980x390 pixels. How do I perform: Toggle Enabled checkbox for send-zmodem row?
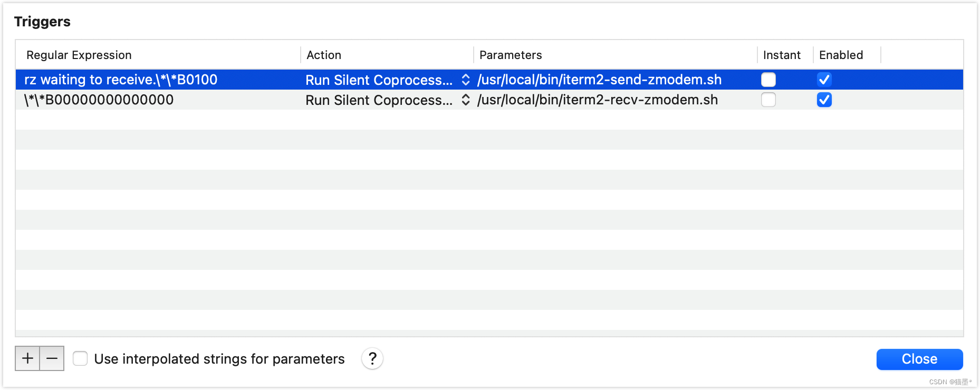pos(824,80)
